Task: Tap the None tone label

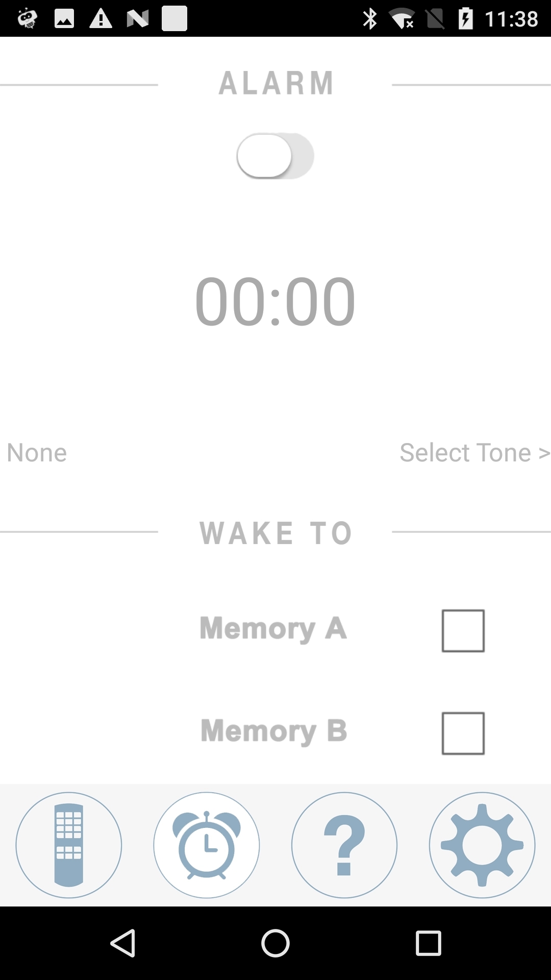Action: tap(37, 453)
